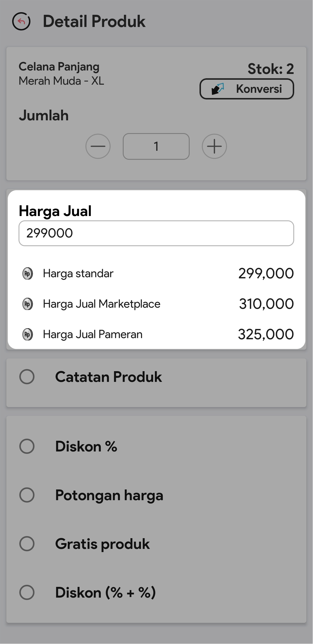Select the Potongan harga radio button
This screenshot has width=313, height=644.
tap(27, 495)
